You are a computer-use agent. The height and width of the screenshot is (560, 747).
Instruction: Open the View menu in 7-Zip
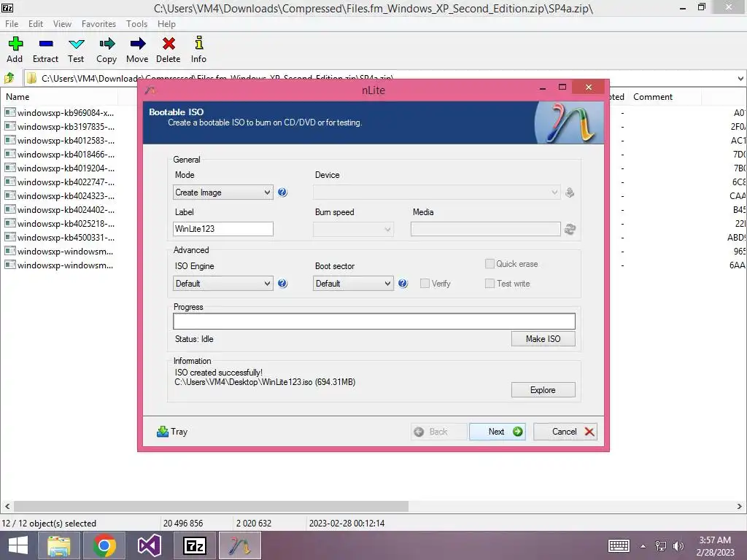click(x=63, y=24)
